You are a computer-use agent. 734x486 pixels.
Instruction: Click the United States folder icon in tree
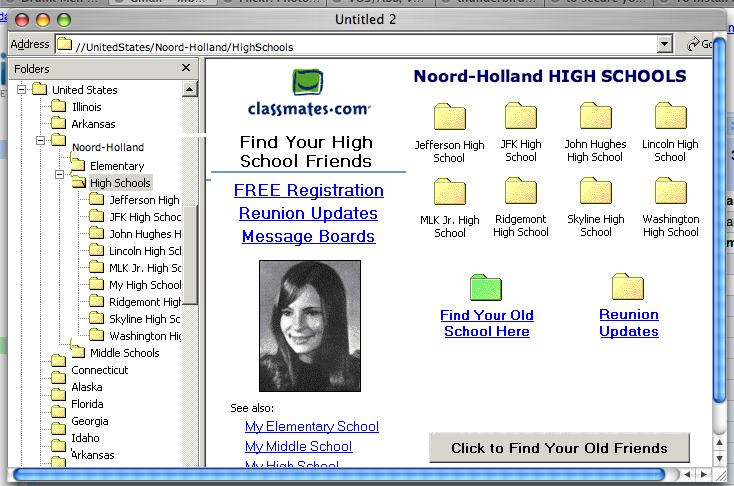point(40,88)
